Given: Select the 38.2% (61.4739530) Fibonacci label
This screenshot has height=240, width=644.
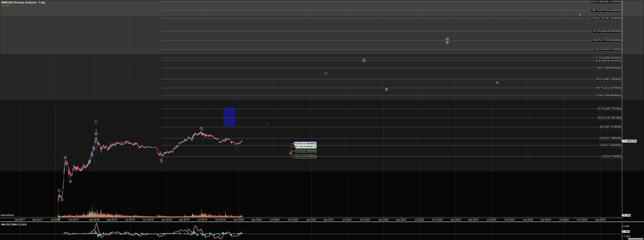Looking at the screenshot, I should coord(610,127).
